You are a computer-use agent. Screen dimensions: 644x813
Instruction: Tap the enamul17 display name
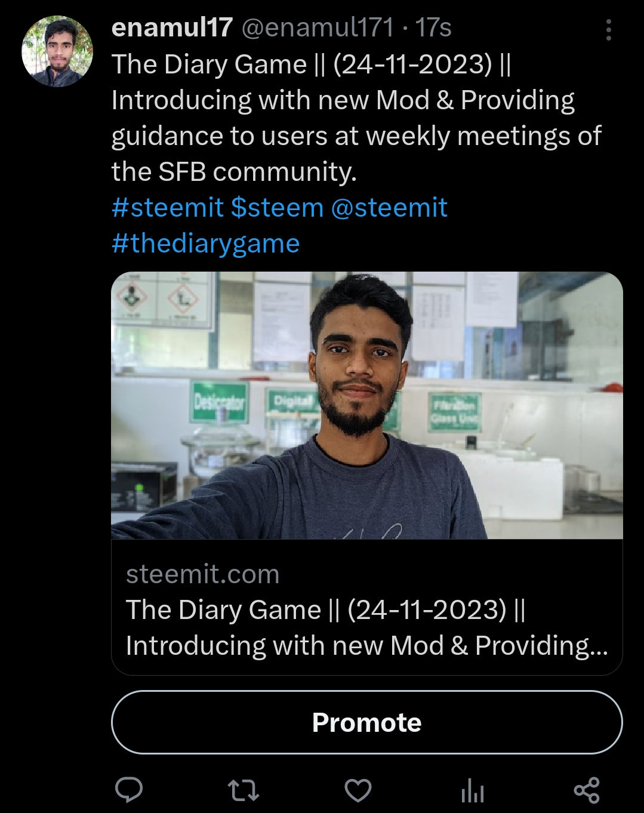(x=172, y=27)
